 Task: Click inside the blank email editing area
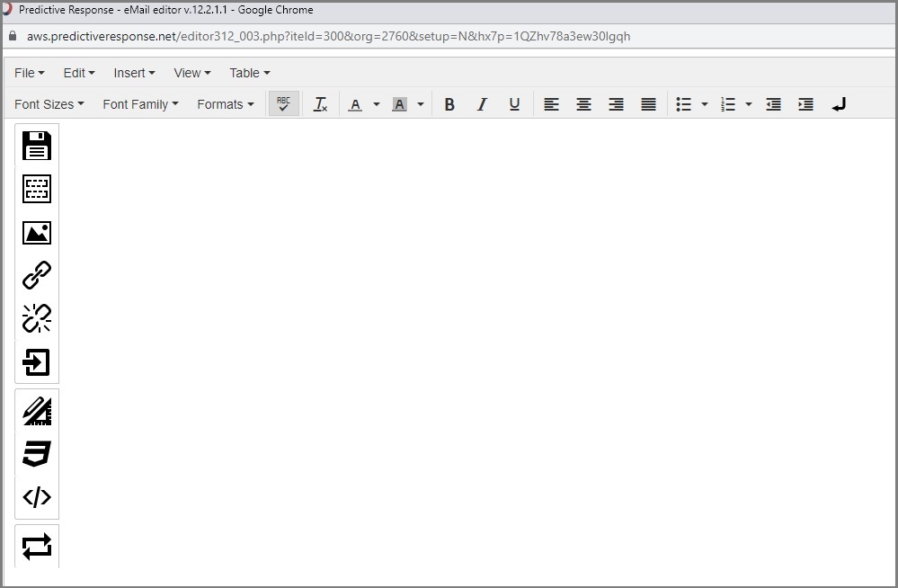(x=476, y=342)
